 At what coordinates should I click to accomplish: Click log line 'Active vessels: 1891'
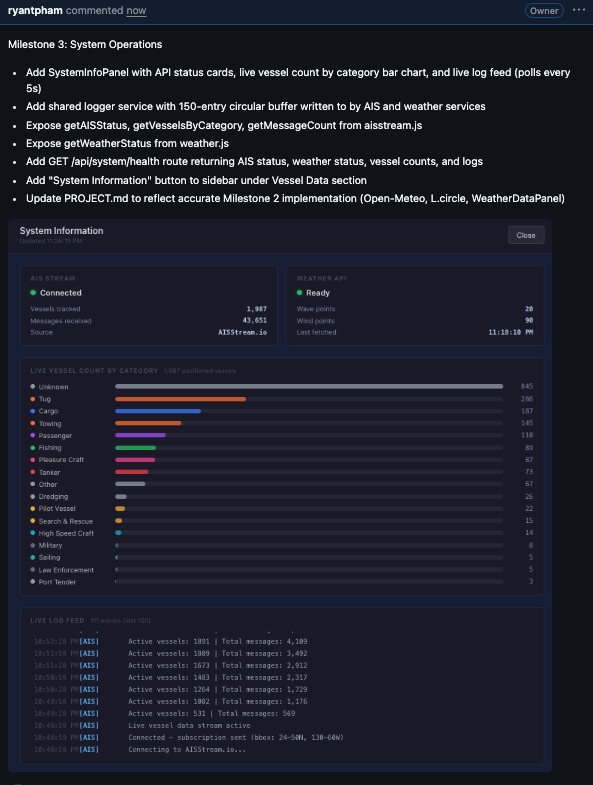click(218, 641)
